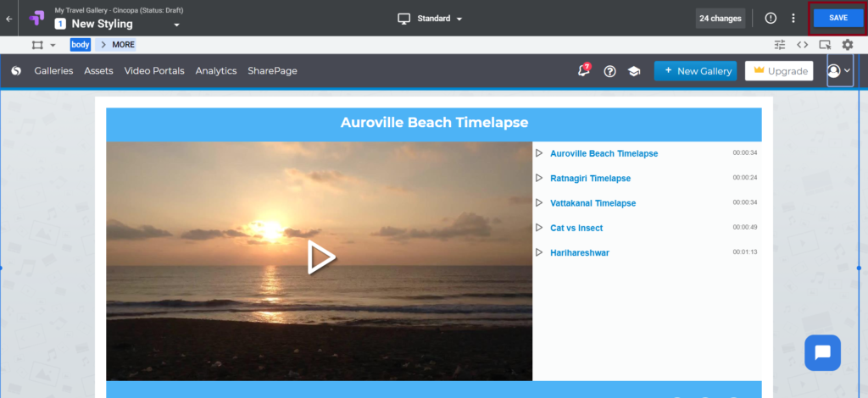Expand the New Styling page dropdown

point(177,25)
